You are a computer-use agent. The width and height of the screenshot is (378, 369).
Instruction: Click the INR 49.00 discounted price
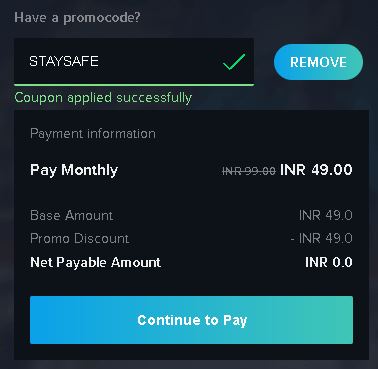tap(316, 170)
